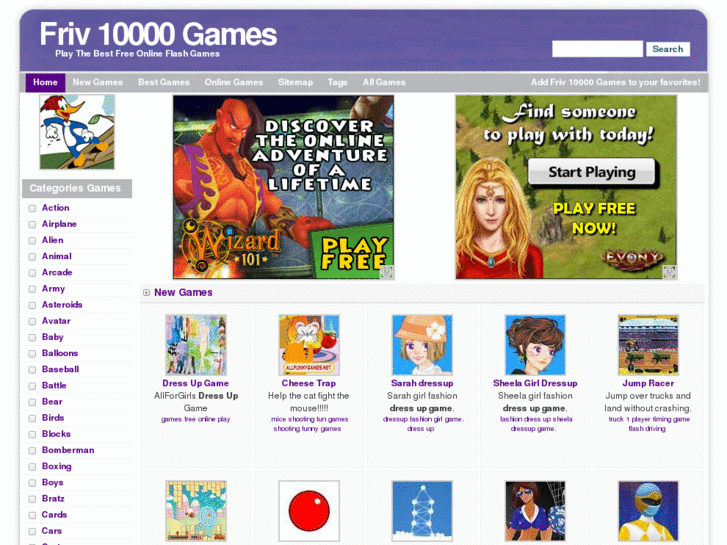The image size is (727, 545).
Task: Go to the Home tab
Action: [45, 83]
